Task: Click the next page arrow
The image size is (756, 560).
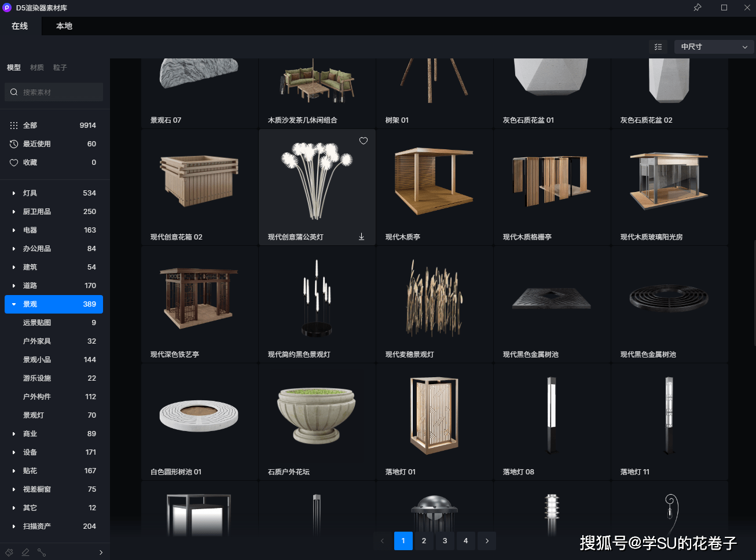Action: pos(487,541)
